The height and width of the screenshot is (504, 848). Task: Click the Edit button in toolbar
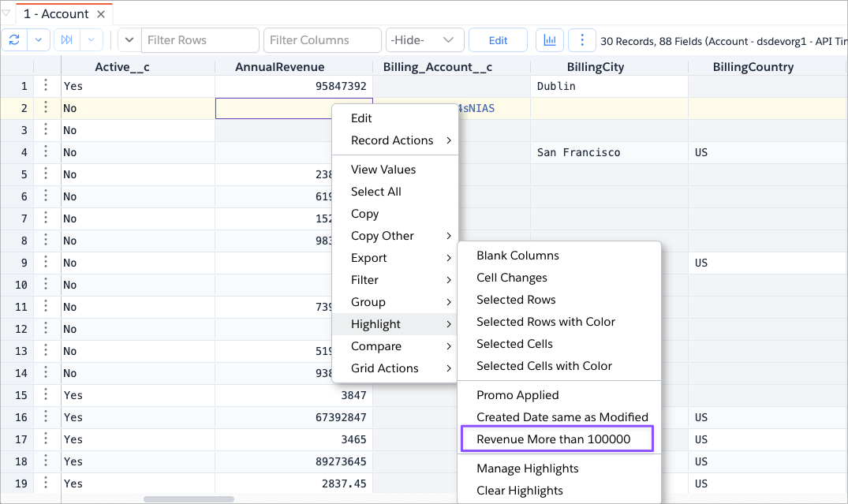(498, 40)
